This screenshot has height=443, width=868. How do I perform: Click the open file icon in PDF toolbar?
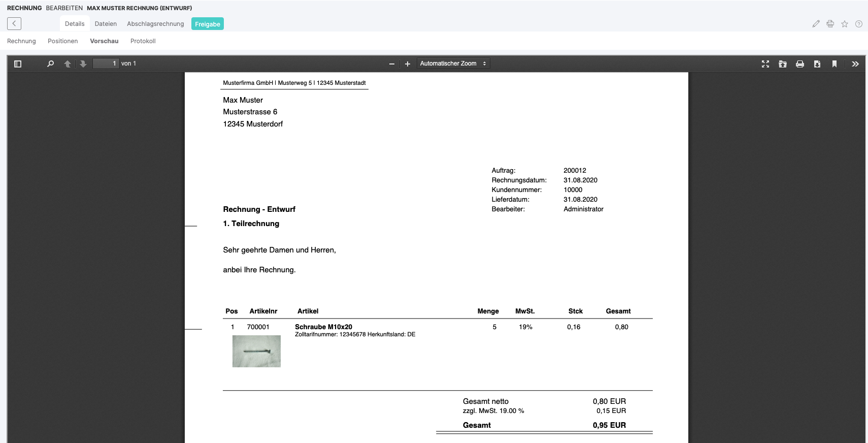783,64
